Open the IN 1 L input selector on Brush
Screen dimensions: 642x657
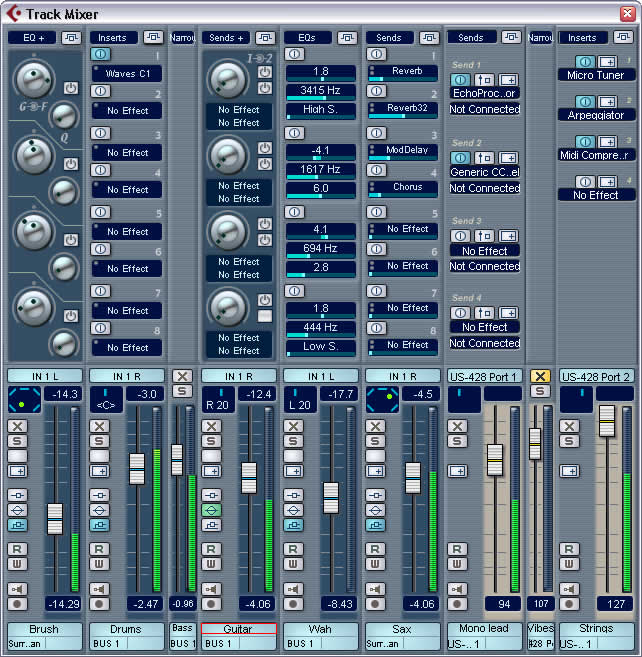(x=43, y=376)
